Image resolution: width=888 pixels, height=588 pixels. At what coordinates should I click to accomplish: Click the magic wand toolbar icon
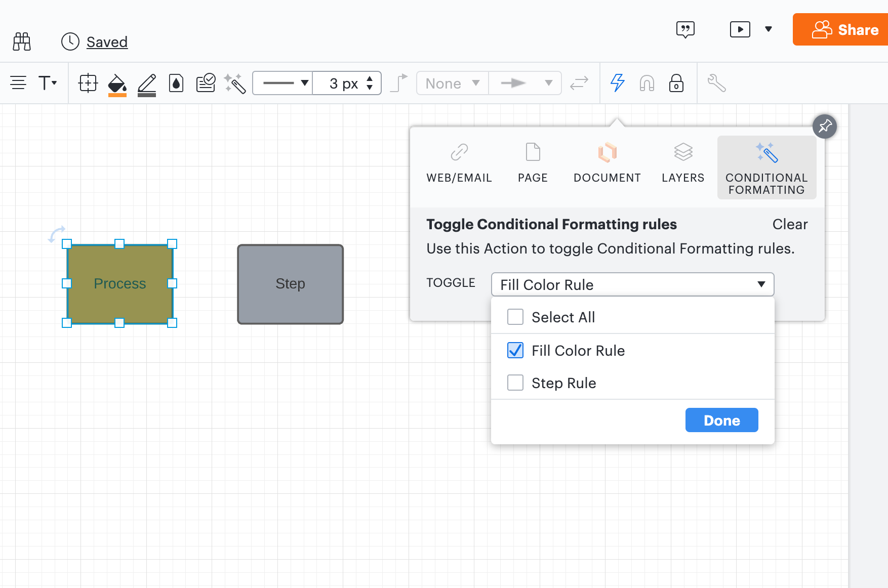235,83
